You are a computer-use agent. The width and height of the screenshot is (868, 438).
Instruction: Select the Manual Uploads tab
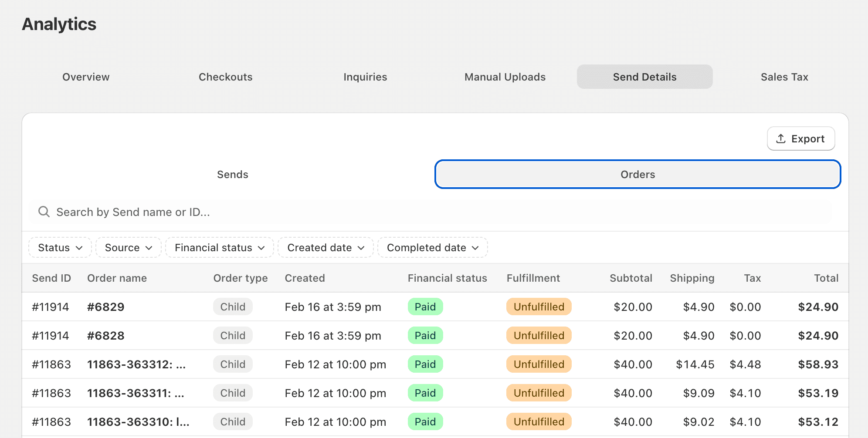pos(505,77)
